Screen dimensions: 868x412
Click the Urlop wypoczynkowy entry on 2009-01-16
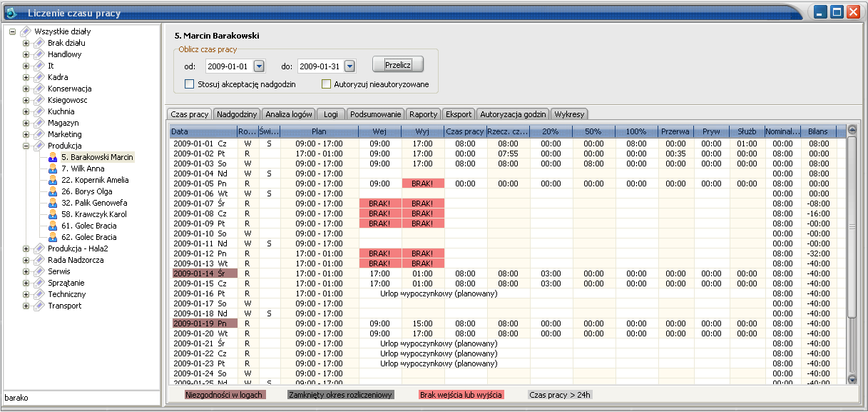click(x=439, y=293)
